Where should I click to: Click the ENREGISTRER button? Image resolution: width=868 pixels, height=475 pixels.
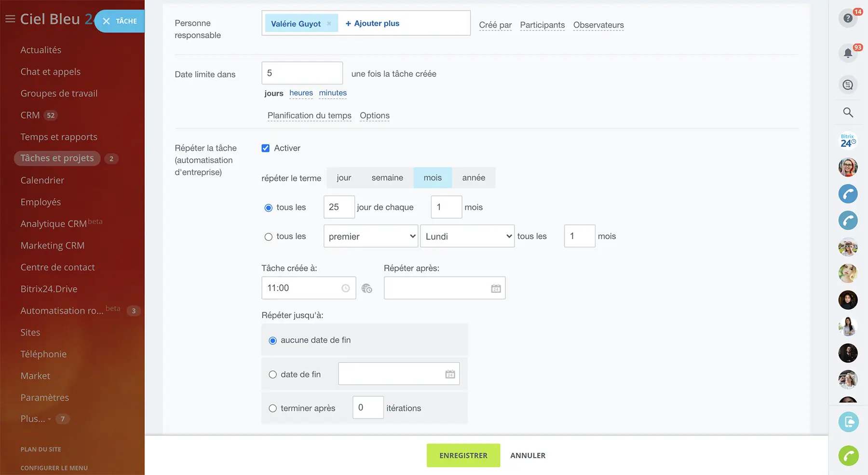pyautogui.click(x=463, y=455)
